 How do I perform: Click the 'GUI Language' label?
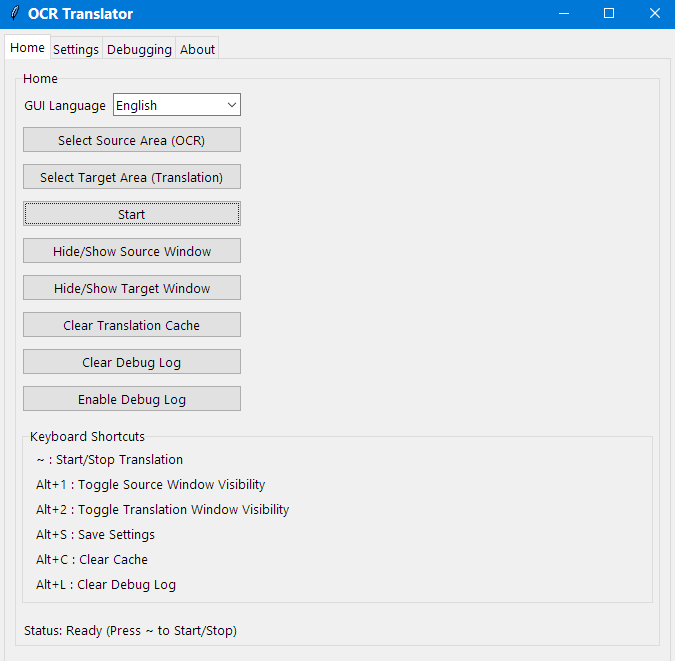point(65,106)
